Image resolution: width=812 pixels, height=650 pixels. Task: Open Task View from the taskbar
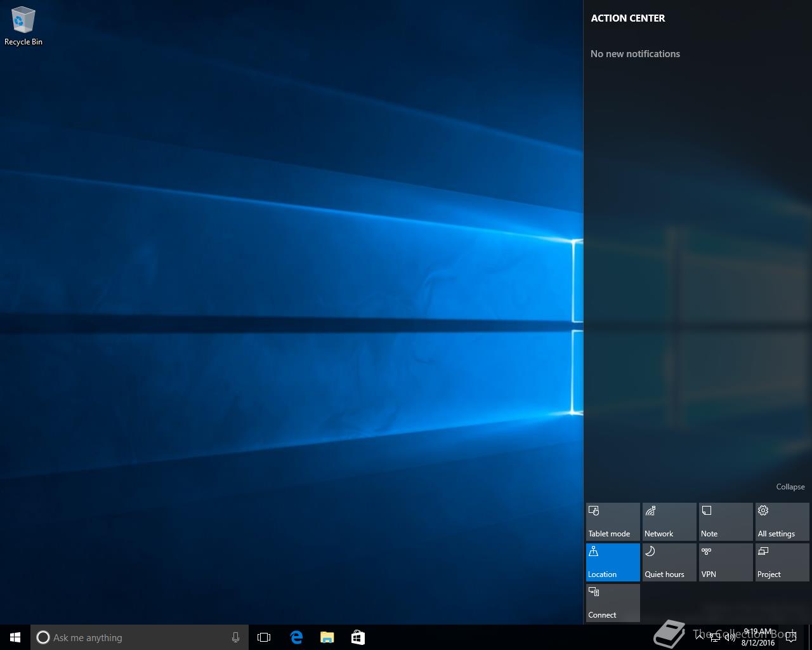tap(264, 637)
